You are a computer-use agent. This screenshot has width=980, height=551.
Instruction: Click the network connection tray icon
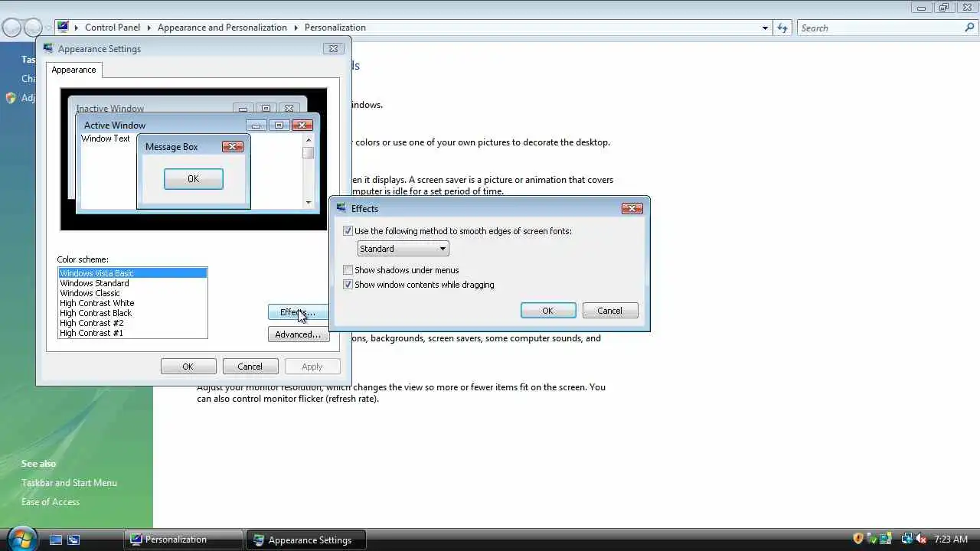906,539
